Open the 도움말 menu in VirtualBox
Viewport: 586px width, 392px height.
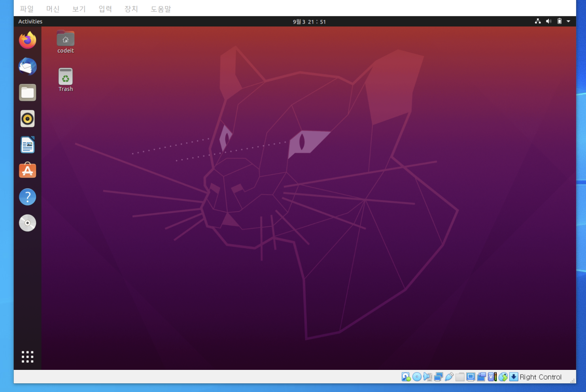click(161, 9)
